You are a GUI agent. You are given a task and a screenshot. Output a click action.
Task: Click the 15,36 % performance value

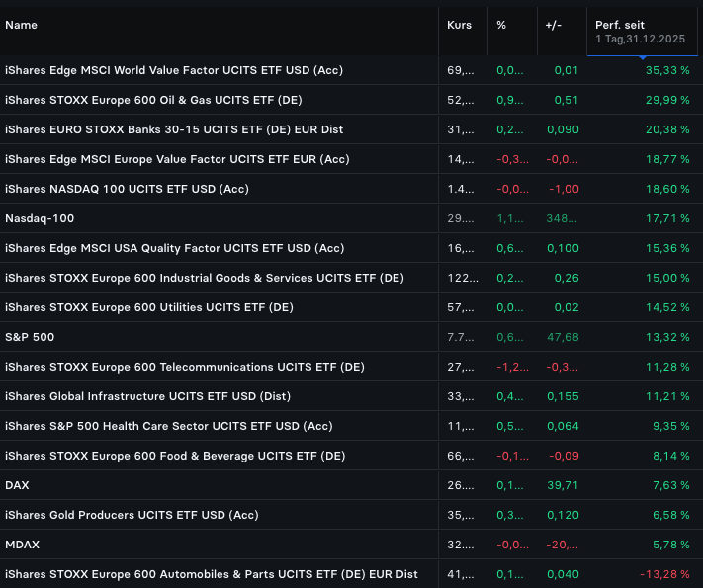[x=667, y=248]
